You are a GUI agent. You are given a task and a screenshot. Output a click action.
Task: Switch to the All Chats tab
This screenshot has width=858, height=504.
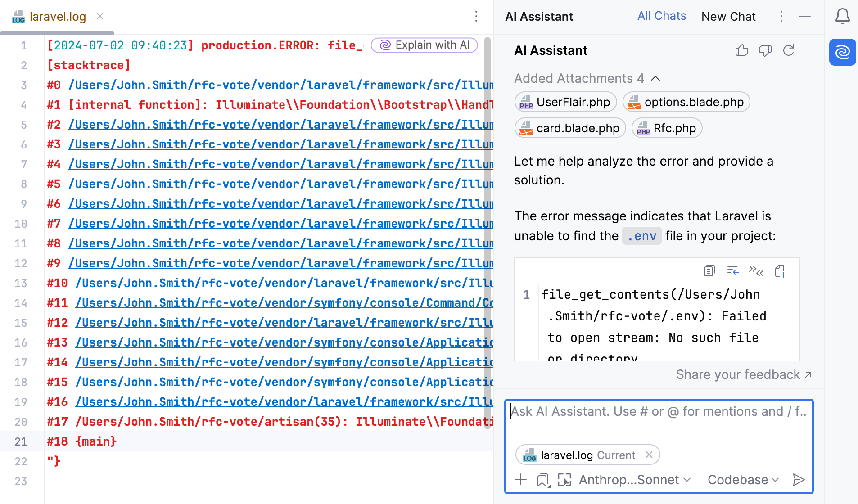click(x=662, y=16)
